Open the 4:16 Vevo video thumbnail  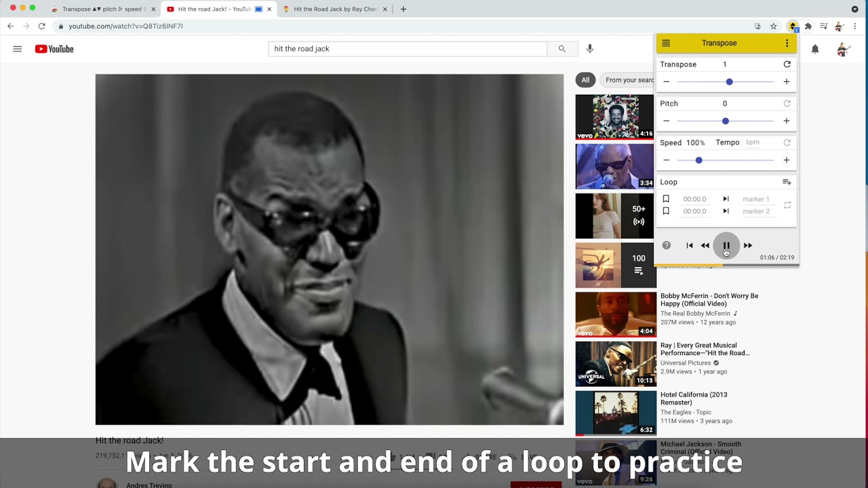click(615, 117)
